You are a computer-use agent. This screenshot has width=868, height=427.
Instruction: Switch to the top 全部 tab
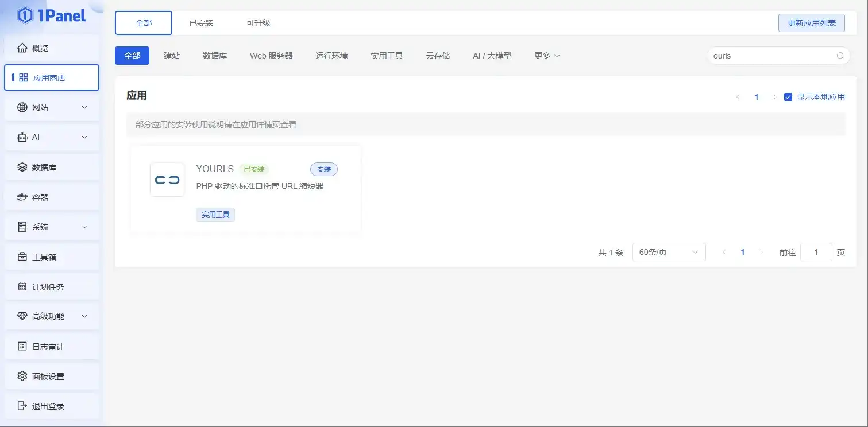[x=144, y=23]
